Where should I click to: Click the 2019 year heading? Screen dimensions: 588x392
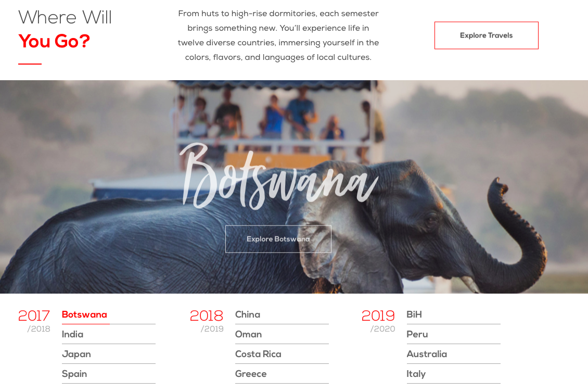tap(378, 316)
